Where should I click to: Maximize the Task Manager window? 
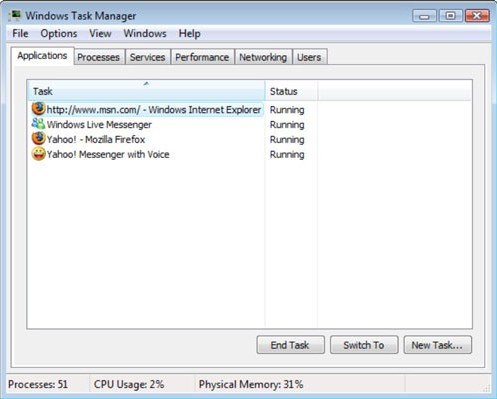(x=450, y=16)
